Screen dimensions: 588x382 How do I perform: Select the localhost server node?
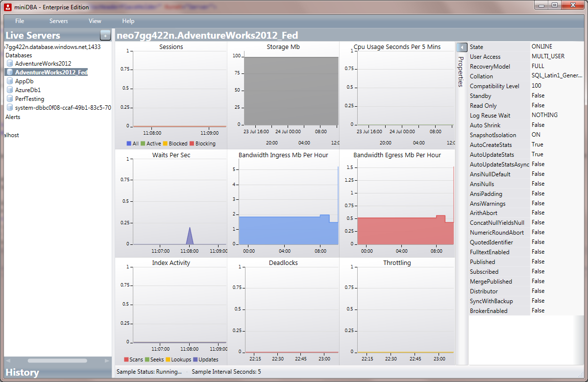coord(11,135)
